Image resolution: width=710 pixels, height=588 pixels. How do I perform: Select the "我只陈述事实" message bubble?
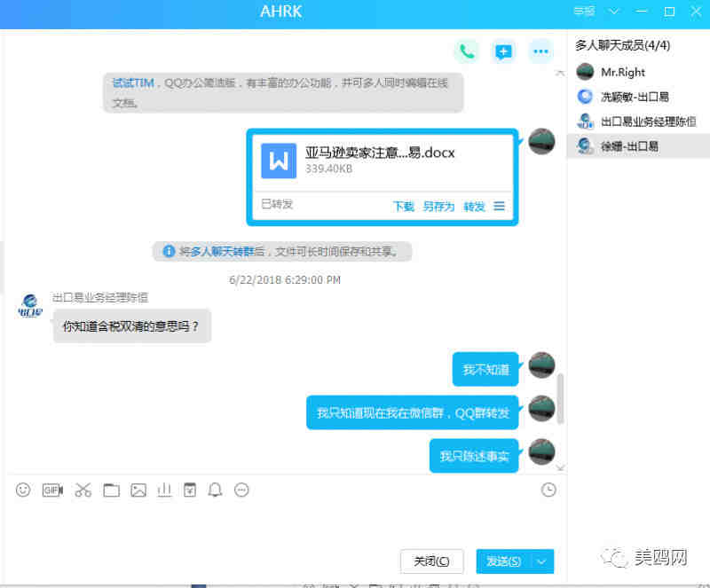point(474,456)
